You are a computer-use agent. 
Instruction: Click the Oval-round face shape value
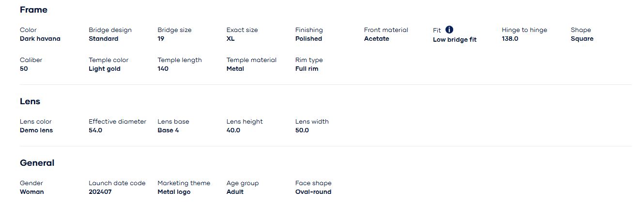click(x=313, y=192)
